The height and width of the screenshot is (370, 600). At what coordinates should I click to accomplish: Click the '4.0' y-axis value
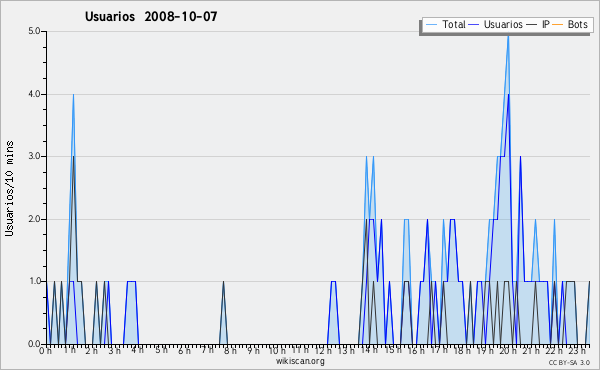pyautogui.click(x=34, y=94)
